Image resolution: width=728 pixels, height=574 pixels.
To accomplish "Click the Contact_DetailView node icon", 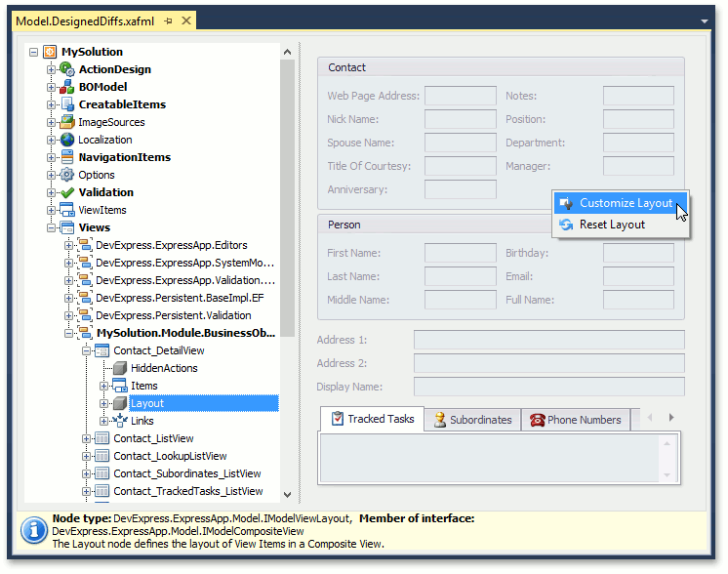I will click(x=102, y=350).
